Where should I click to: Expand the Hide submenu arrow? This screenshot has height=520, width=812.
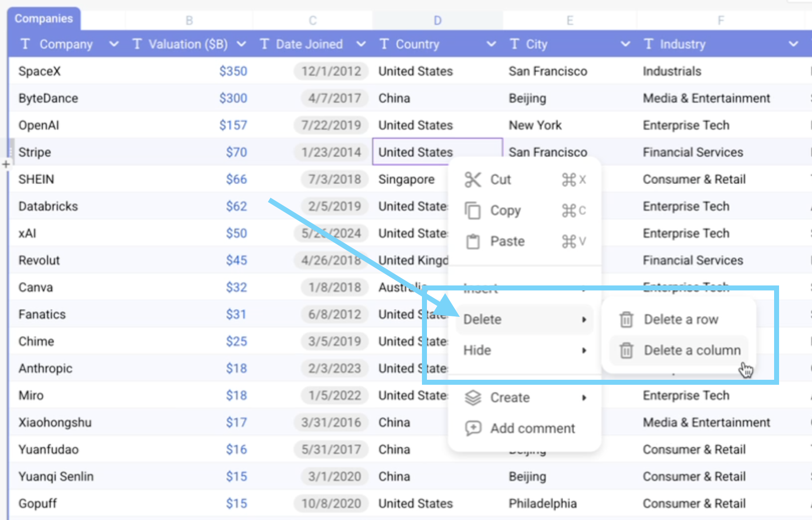(x=584, y=350)
